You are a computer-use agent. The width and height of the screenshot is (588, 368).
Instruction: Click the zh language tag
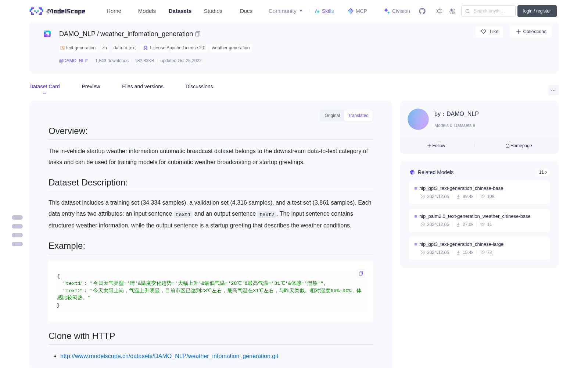(x=104, y=48)
